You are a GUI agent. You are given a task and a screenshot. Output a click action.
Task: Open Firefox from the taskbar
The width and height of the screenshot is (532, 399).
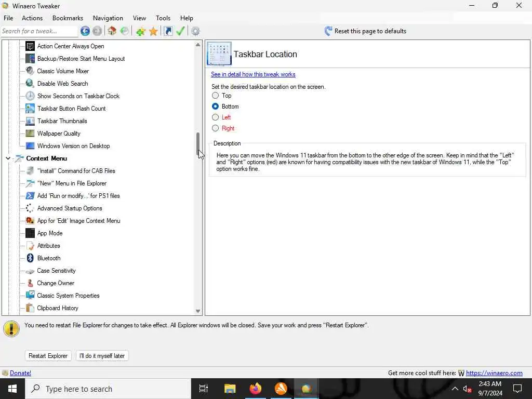pos(256,389)
